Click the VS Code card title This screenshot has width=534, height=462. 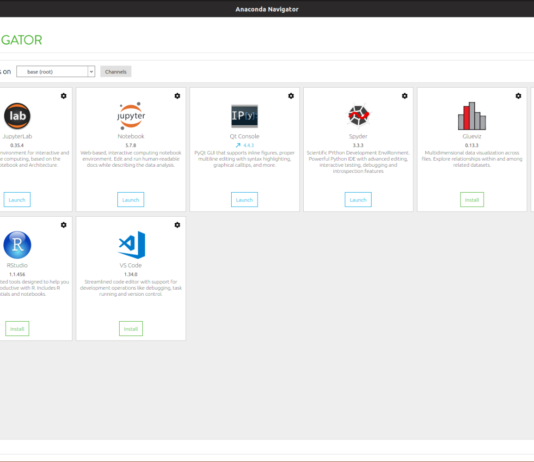tap(131, 265)
